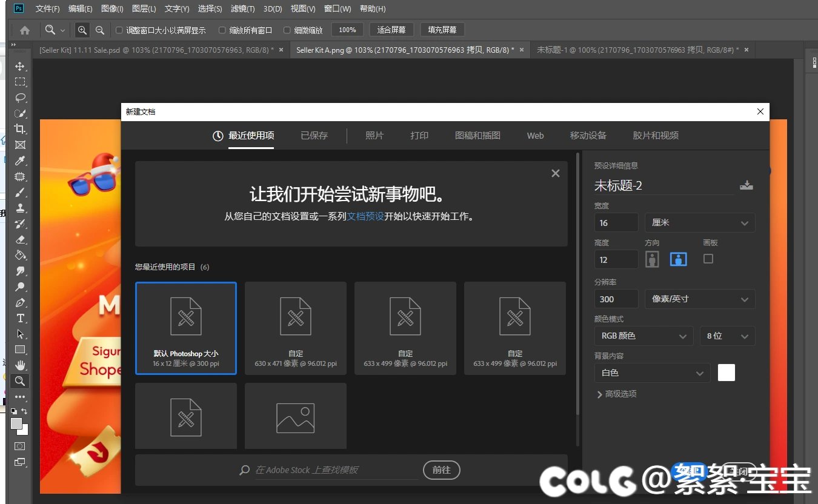Toggle 细微缩放 checkbox
Viewport: 818px width, 504px height.
click(287, 30)
